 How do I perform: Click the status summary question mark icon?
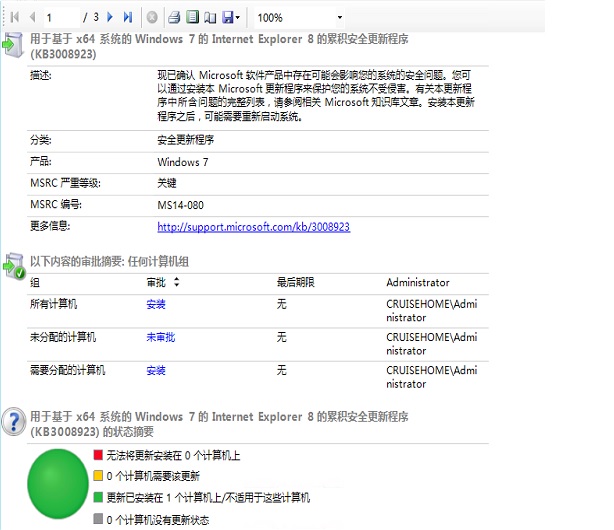pyautogui.click(x=14, y=422)
